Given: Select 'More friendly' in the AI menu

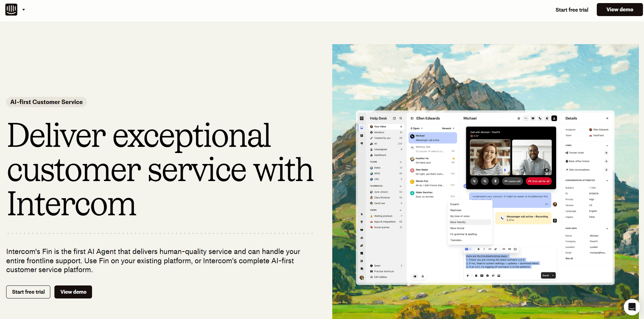Looking at the screenshot, I should click(x=470, y=222).
